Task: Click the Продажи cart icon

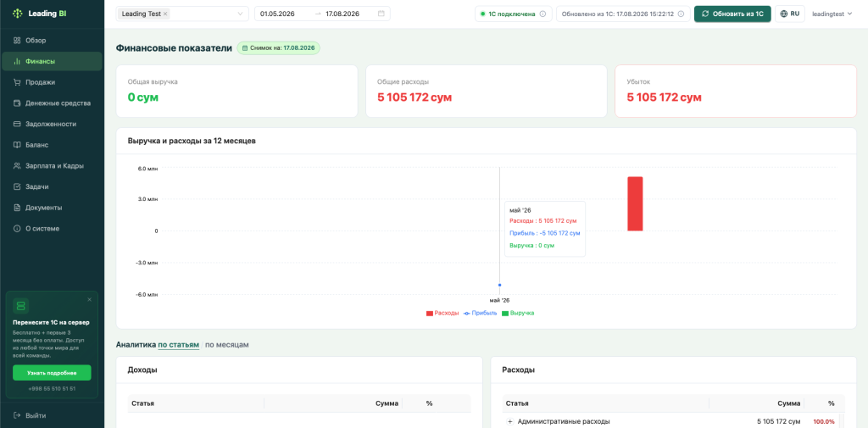Action: pos(17,82)
